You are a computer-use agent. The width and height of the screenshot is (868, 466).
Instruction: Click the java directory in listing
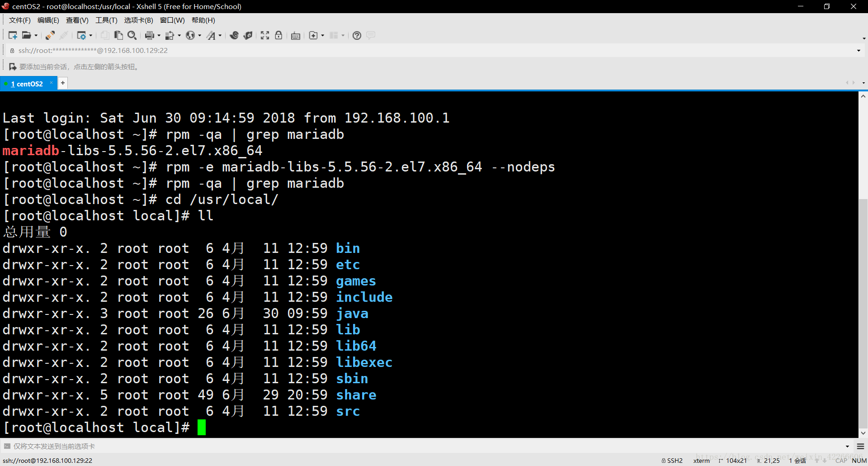352,314
